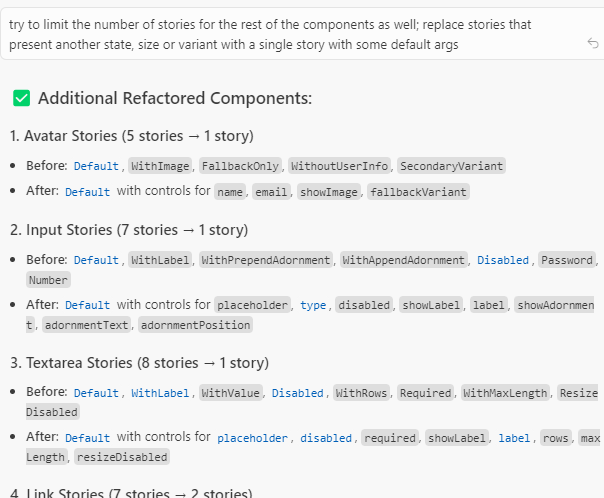Click the blue Disabled link under Input Stories

tap(502, 260)
